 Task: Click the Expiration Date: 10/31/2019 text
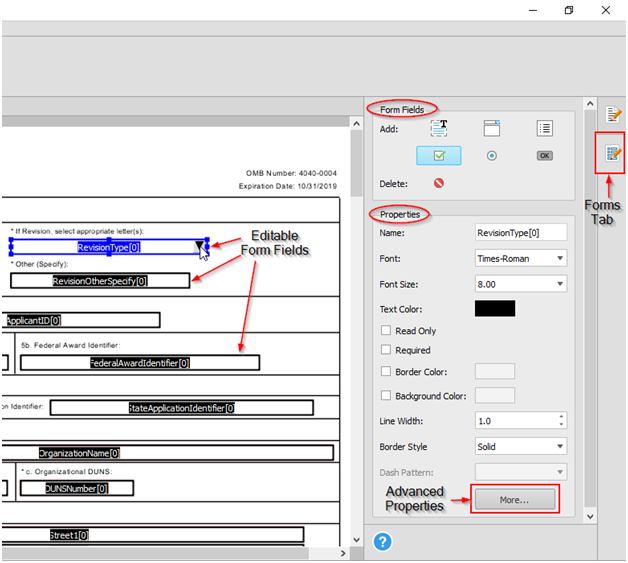(288, 186)
